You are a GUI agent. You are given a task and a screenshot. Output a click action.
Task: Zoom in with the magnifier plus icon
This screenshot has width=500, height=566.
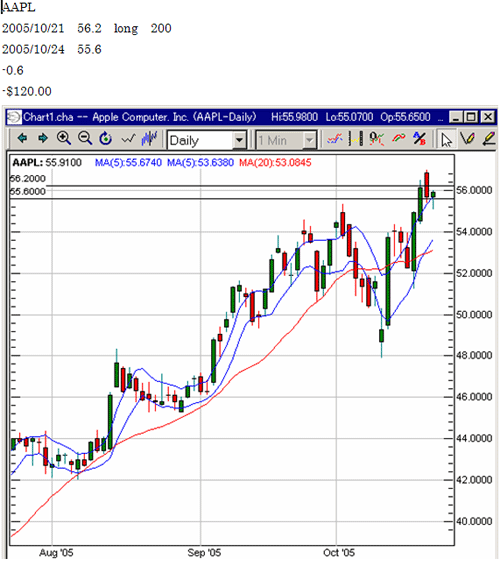64,138
